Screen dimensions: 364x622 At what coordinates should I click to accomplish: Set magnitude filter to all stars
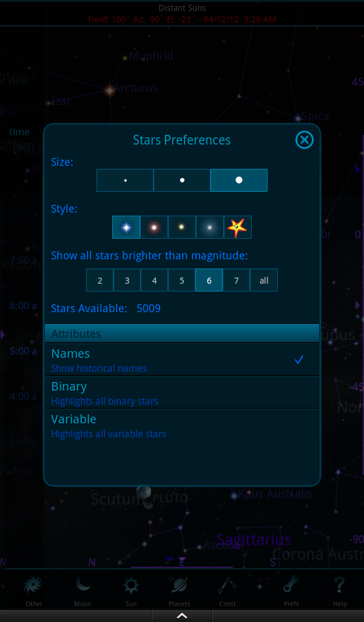pyautogui.click(x=264, y=280)
